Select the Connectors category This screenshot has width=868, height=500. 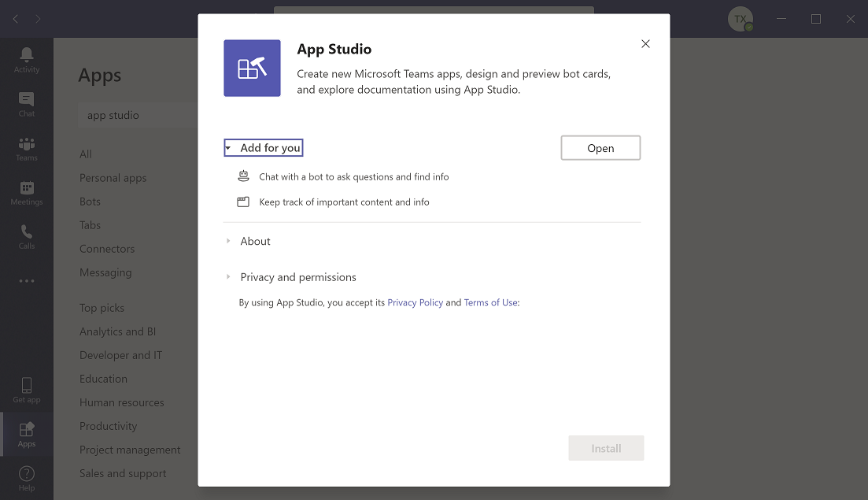107,249
